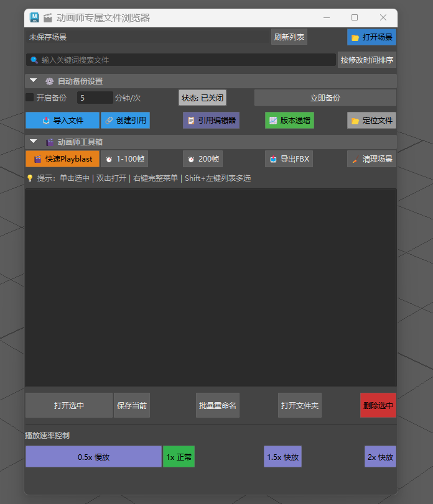Collapse the 动画师工具箱 section arrow
This screenshot has height=504, width=433.
34,142
